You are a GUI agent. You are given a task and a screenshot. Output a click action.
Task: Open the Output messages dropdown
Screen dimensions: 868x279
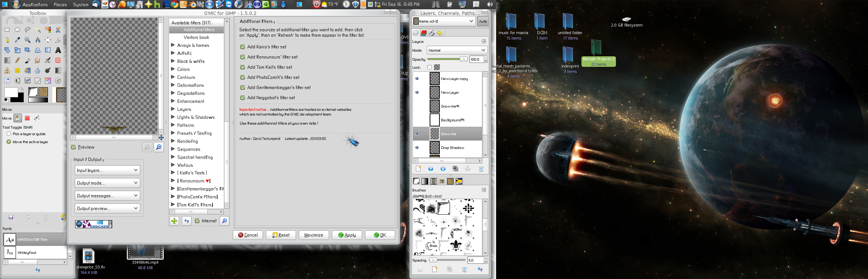[x=107, y=195]
